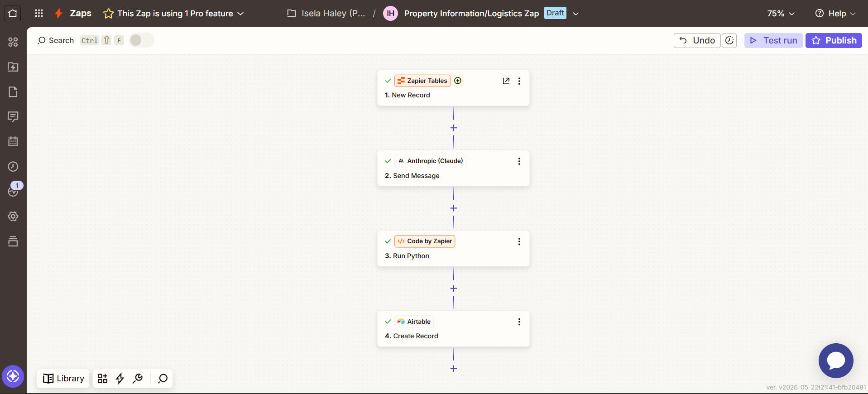Add step after Run Python

454,288
